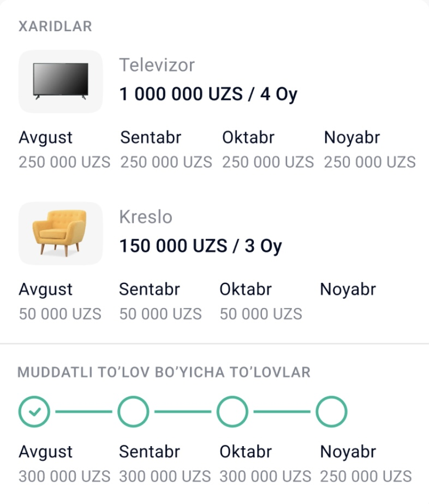Image resolution: width=429 pixels, height=504 pixels.
Task: Tap Kreslo's Oktabr 50 000 UZS installment
Action: [x=261, y=314]
